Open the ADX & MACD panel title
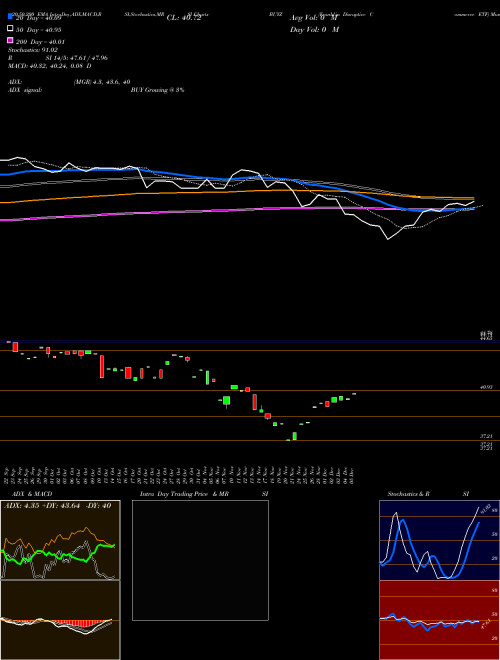Screen dimensions: 500x660 tap(32, 494)
